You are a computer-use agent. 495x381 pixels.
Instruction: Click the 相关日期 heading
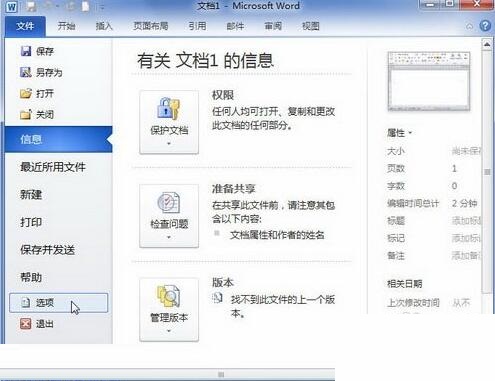(405, 284)
